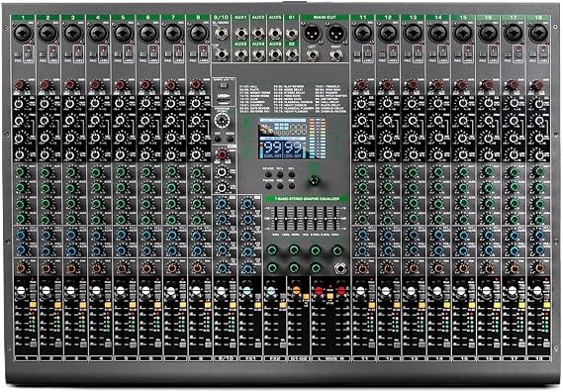Click the AUX5 output jack

click(275, 34)
